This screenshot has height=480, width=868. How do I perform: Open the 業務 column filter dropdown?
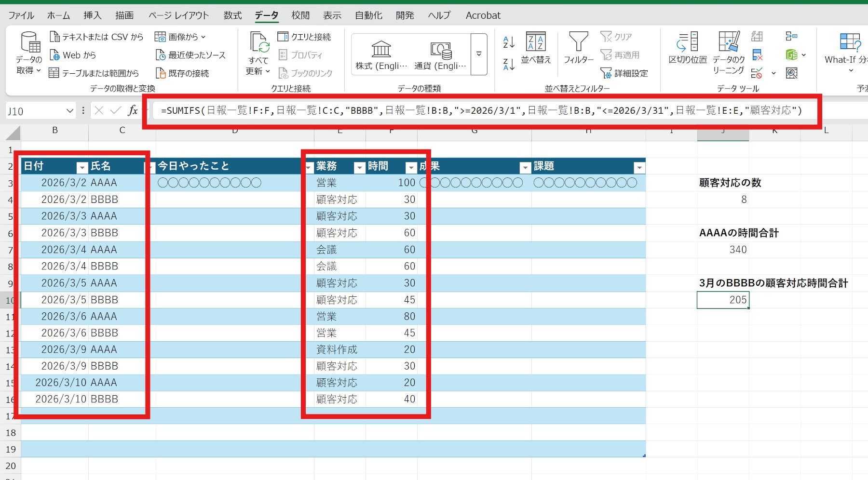pos(359,167)
